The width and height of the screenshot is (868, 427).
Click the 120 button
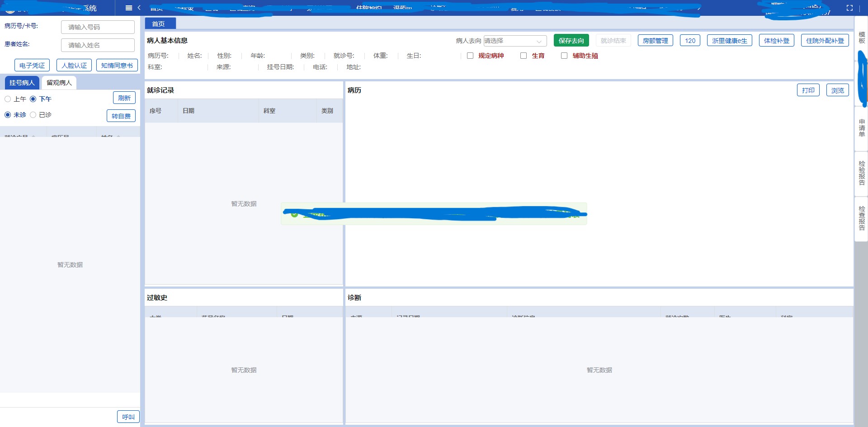(690, 41)
